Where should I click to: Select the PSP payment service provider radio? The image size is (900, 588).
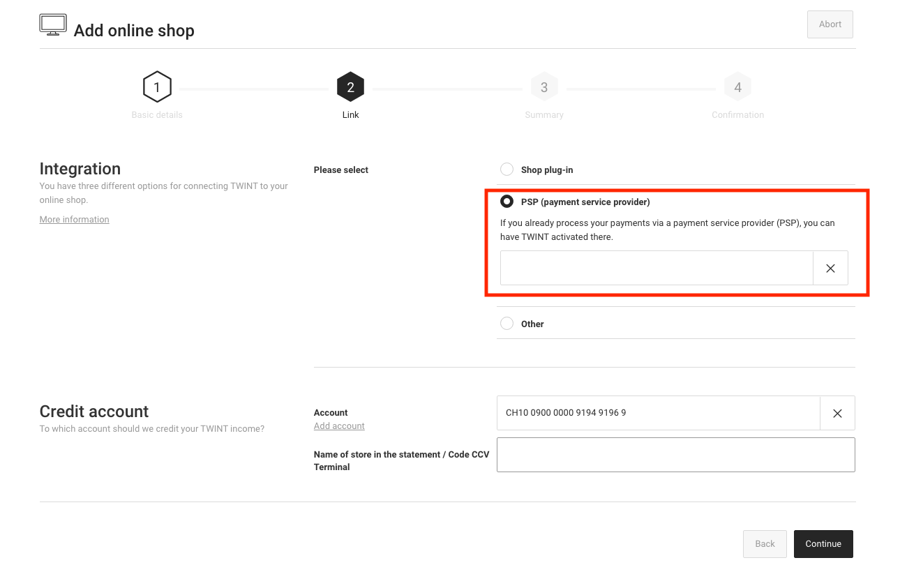pos(507,202)
